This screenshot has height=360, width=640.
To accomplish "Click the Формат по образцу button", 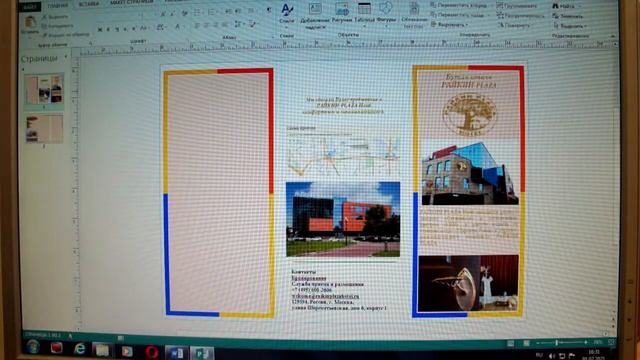I will point(65,35).
